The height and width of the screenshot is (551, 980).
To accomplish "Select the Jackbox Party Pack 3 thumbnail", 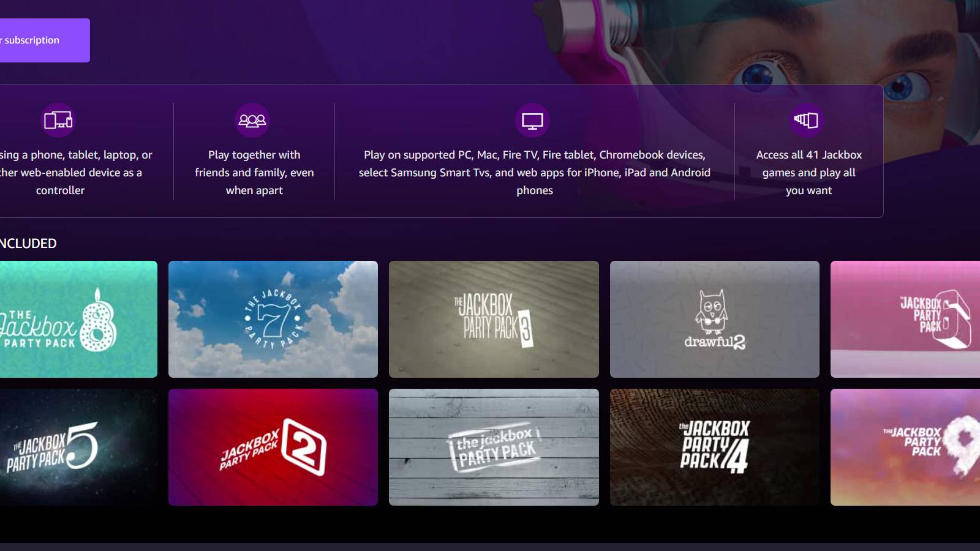I will coord(494,319).
